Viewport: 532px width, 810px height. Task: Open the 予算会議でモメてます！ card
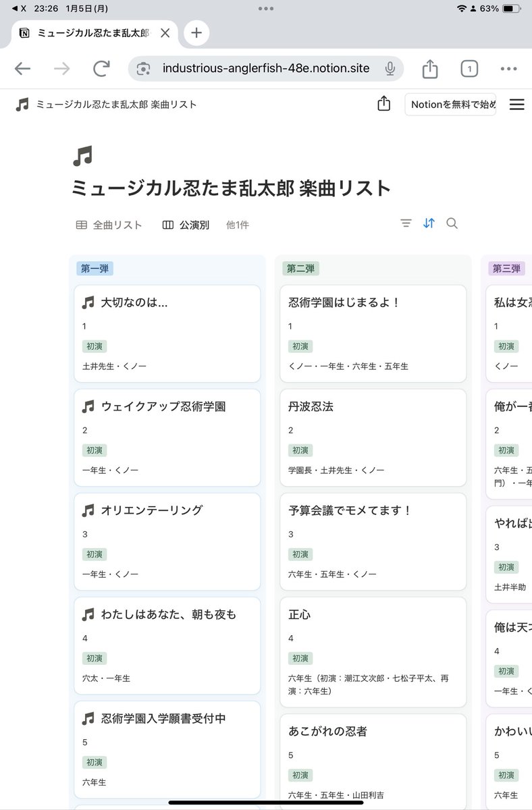coord(373,541)
